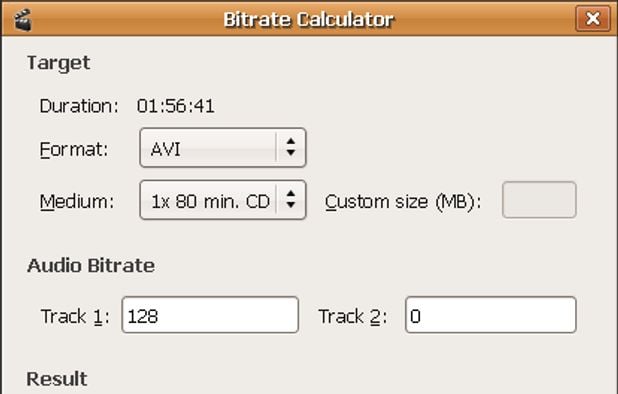Click the Medium dropdown up-down arrows
Image resolution: width=618 pixels, height=394 pixels.
291,199
